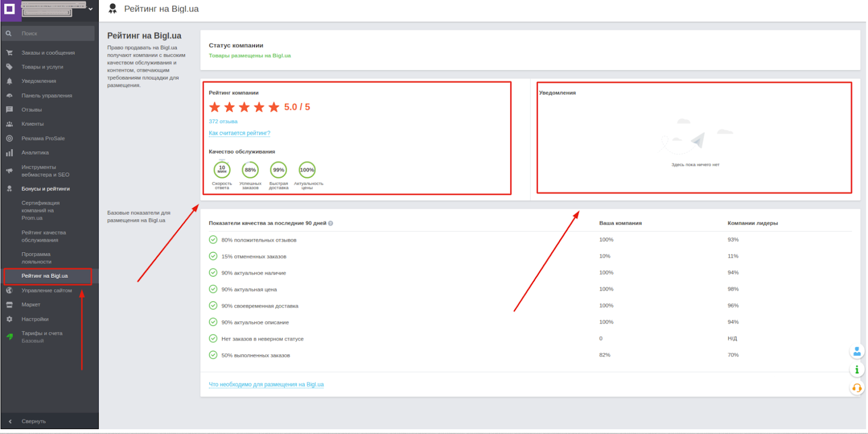
Task: Click the Здесь пока ничего нет text
Action: coord(695,165)
